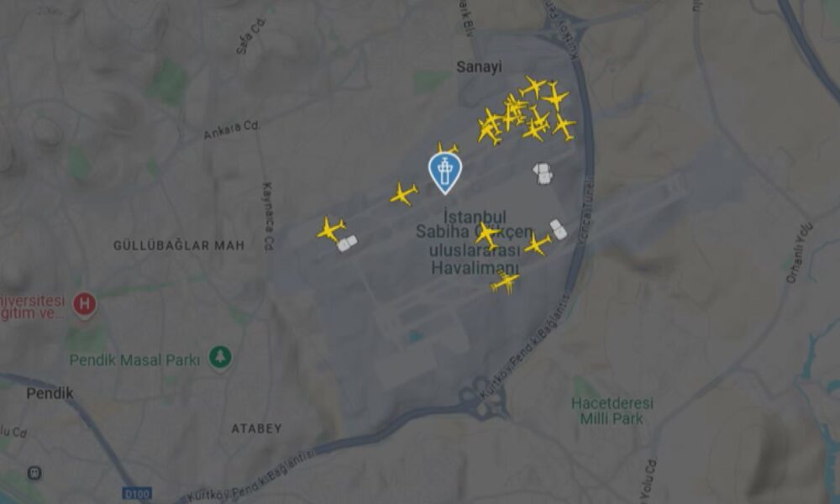Select gray vehicle icon right of tower
The image size is (840, 504).
tap(543, 174)
